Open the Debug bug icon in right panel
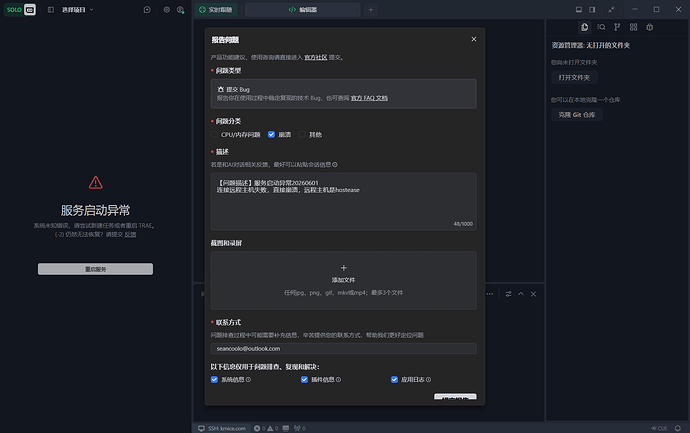Viewport: 690px width, 433px height. tap(650, 27)
